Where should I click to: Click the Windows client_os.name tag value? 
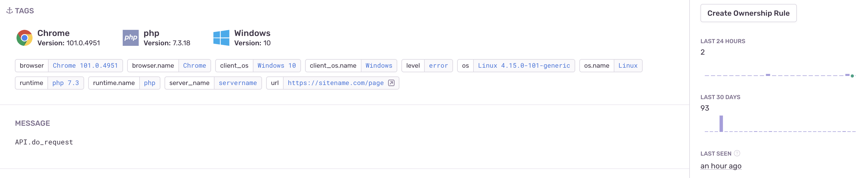point(379,66)
